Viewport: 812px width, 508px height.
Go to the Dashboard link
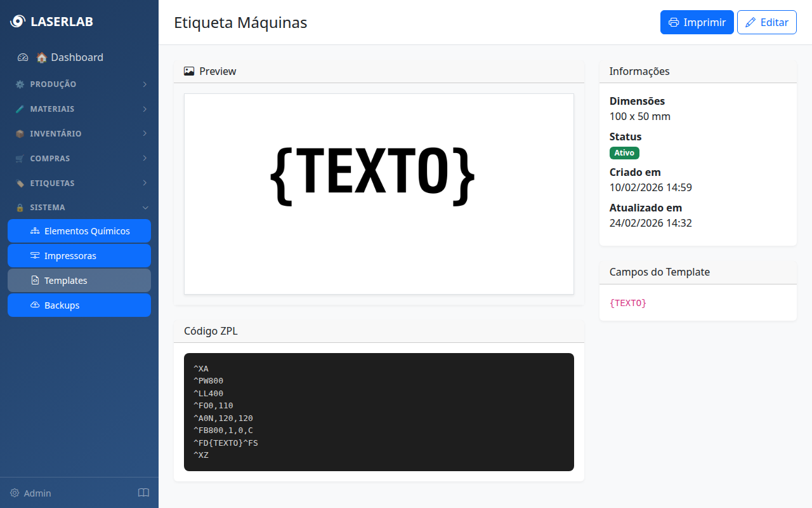77,57
